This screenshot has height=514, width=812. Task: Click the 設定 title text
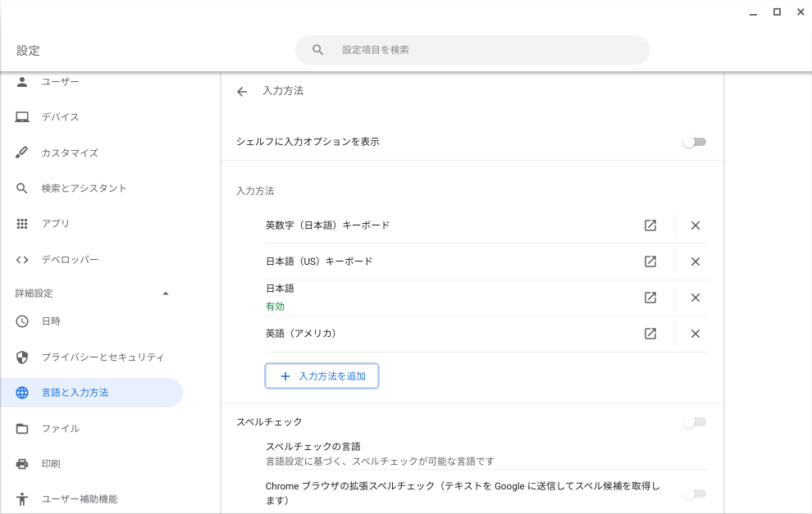coord(28,51)
